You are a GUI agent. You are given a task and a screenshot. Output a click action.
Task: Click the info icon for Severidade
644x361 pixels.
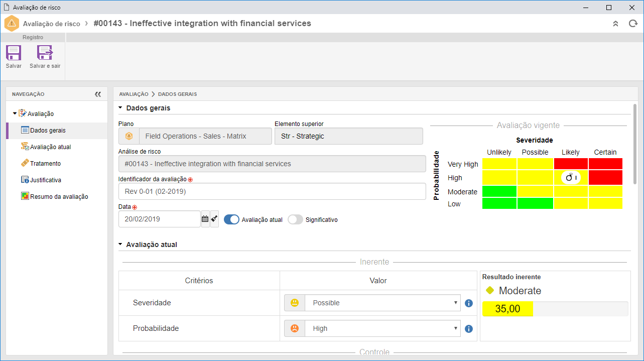click(469, 303)
